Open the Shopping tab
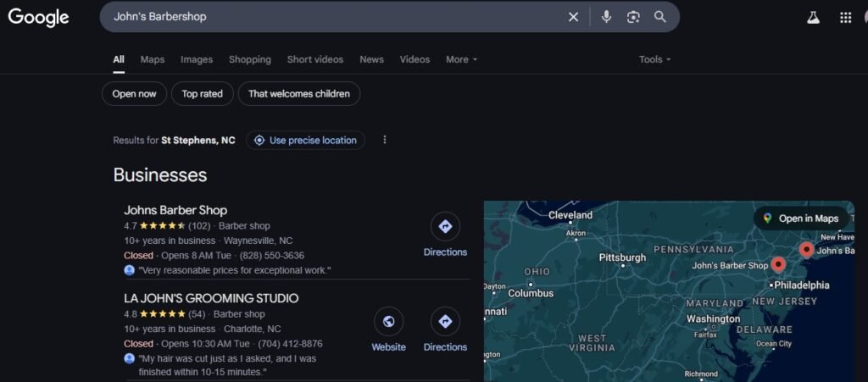Screen dimensions: 868x382 click(250, 59)
